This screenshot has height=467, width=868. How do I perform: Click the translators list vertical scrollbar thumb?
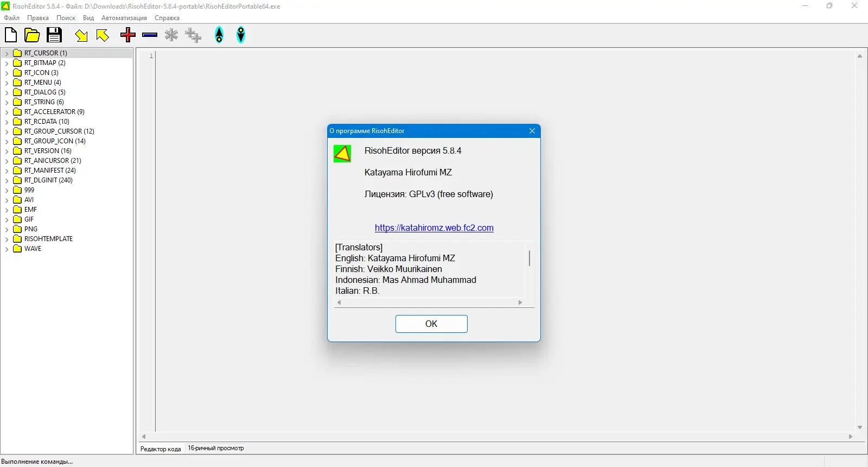[529, 258]
